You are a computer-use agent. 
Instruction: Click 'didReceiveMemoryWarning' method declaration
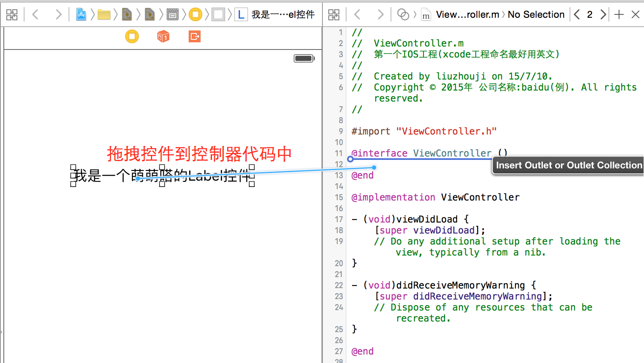pos(444,285)
